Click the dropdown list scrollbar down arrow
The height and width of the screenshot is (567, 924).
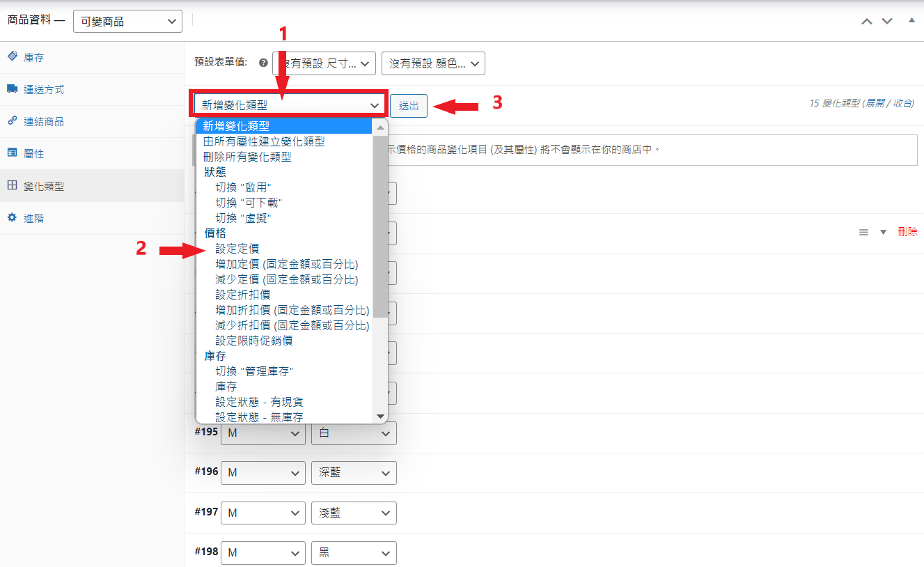click(380, 417)
